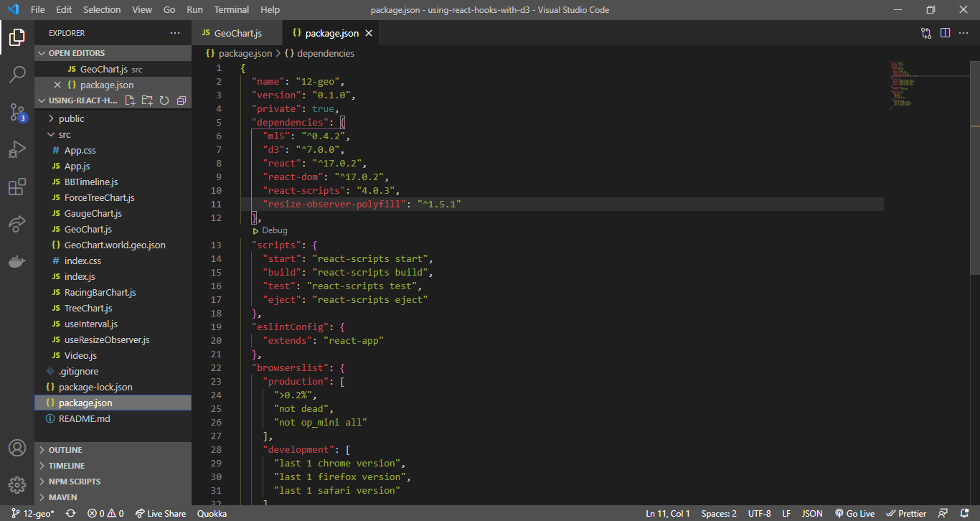980x521 pixels.
Task: Open the Live Share activity bar icon
Action: 17,224
